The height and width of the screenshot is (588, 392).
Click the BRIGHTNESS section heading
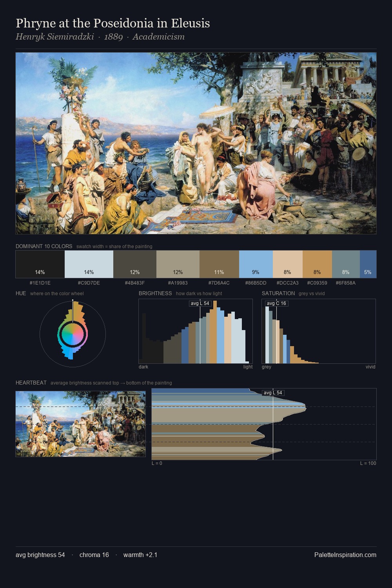[155, 293]
